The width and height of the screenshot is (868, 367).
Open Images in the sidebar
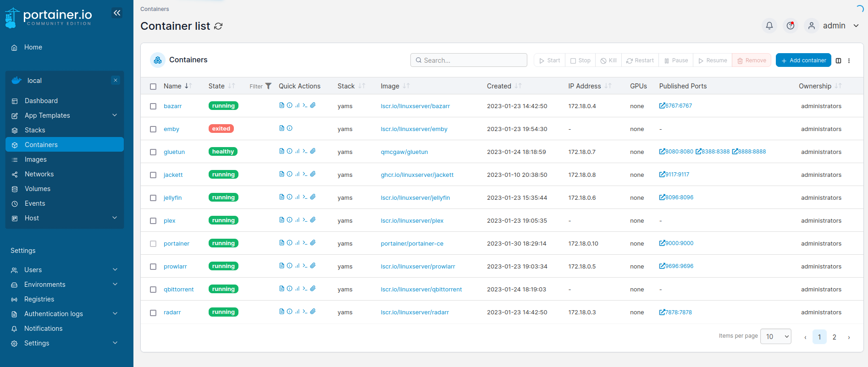65,159
